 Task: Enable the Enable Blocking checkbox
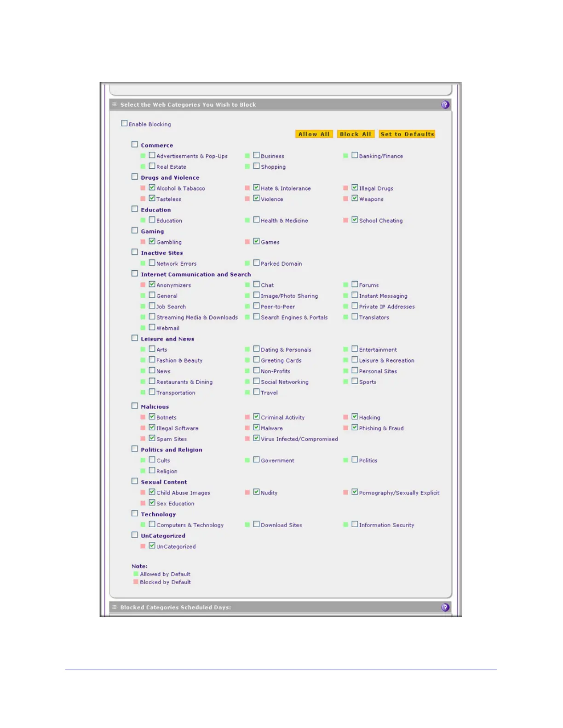124,123
